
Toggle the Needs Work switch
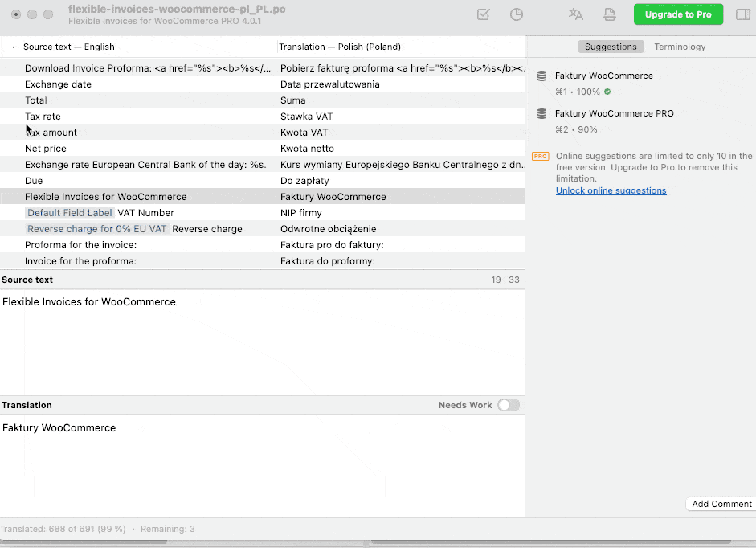[x=509, y=405]
